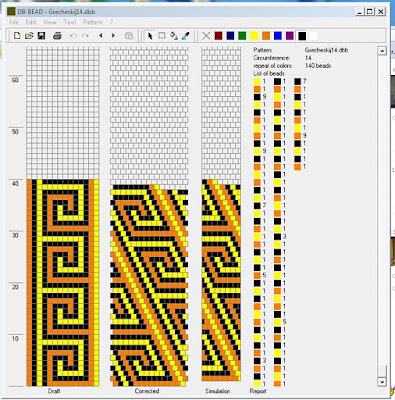The height and width of the screenshot is (400, 395).
Task: Select the yellow color swatch
Action: coord(254,36)
